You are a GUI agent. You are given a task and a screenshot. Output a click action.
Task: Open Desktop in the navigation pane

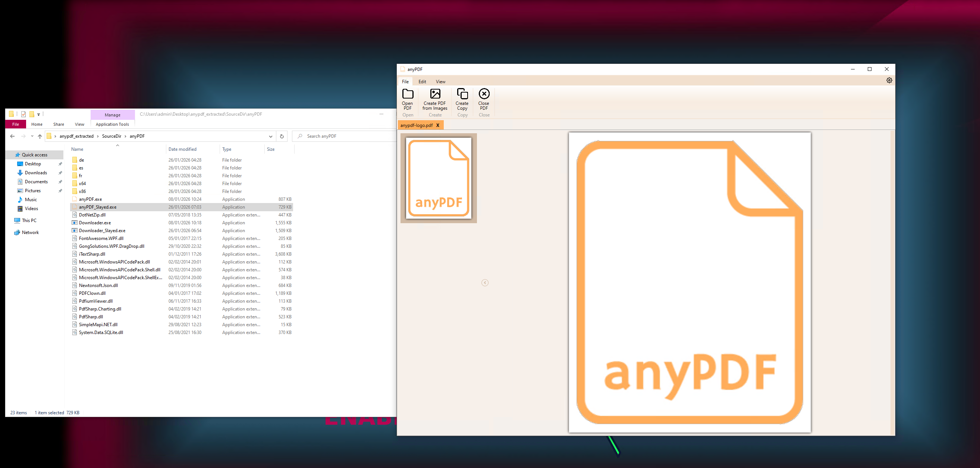33,164
